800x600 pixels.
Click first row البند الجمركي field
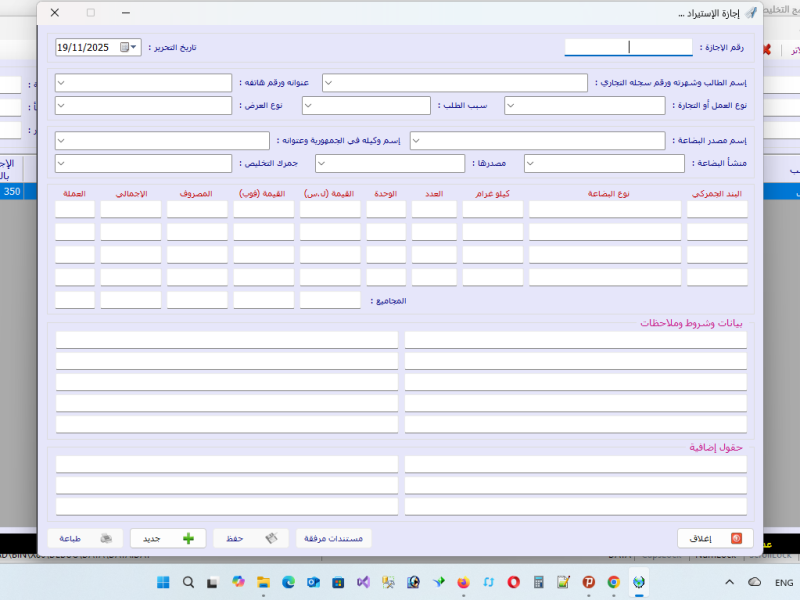coord(717,209)
